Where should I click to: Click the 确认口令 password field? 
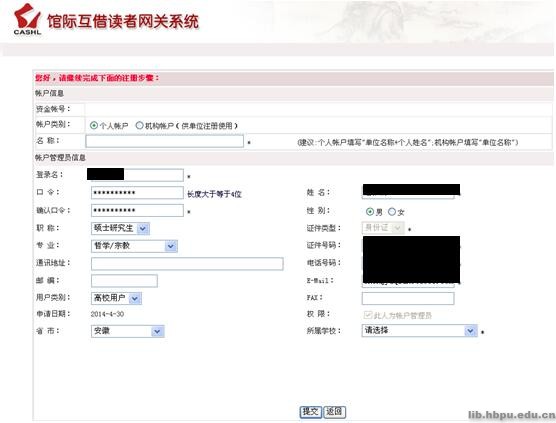pos(137,210)
